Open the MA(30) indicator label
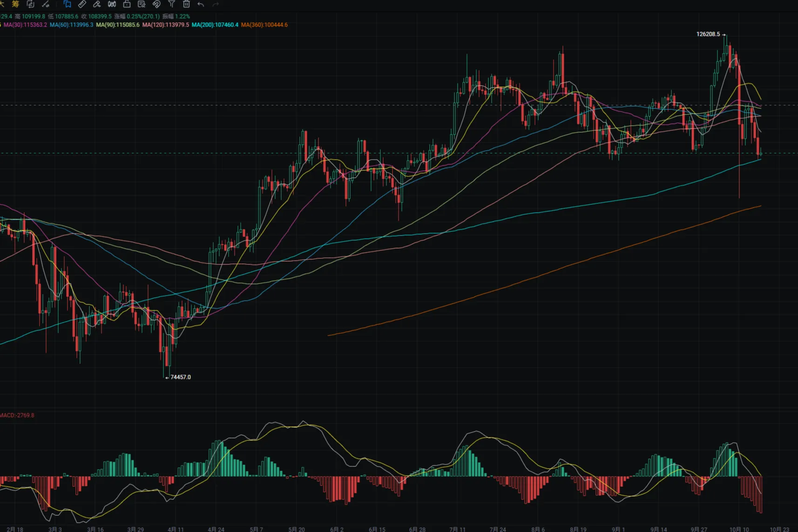The height and width of the screenshot is (532, 798). tap(25, 25)
